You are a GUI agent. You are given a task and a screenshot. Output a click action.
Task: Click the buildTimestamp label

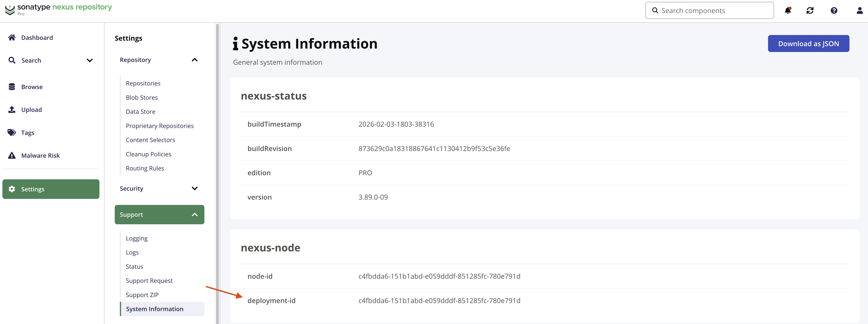(274, 124)
